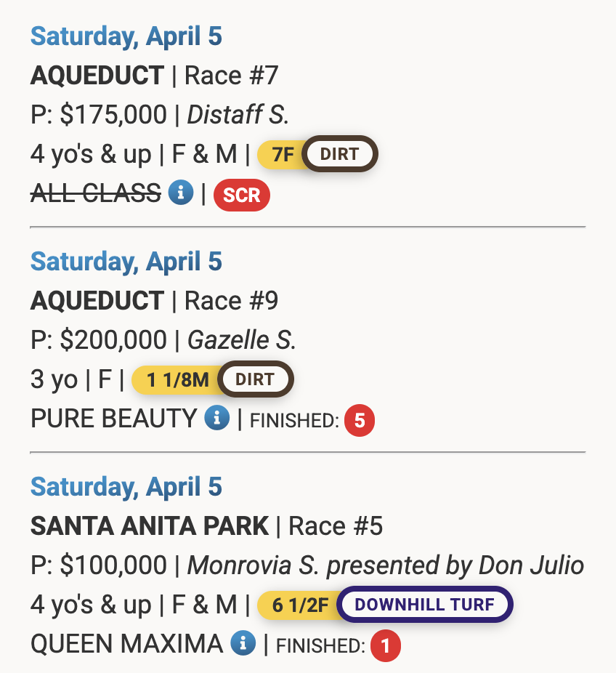The width and height of the screenshot is (616, 673).
Task: Select the red finished position 1 badge
Action: tap(385, 646)
